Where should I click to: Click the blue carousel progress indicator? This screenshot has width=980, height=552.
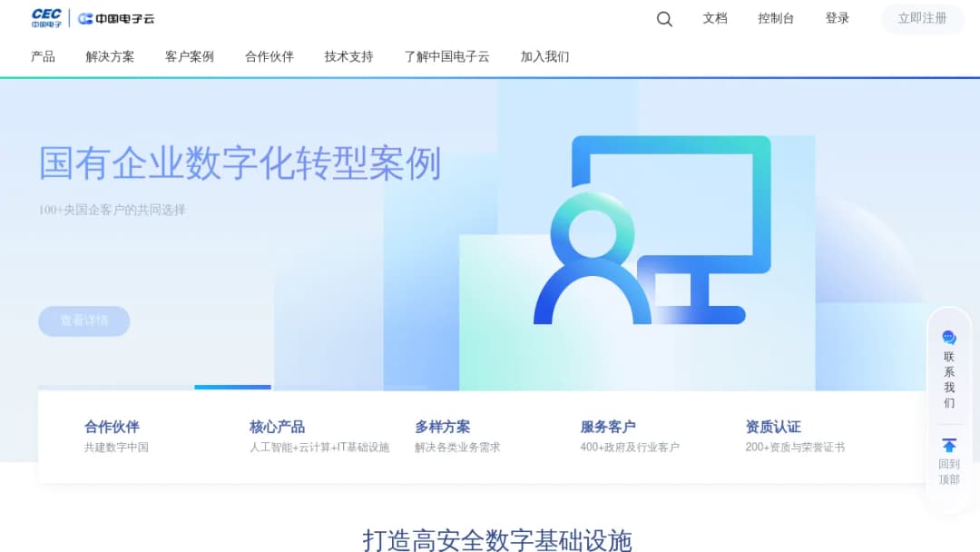232,387
